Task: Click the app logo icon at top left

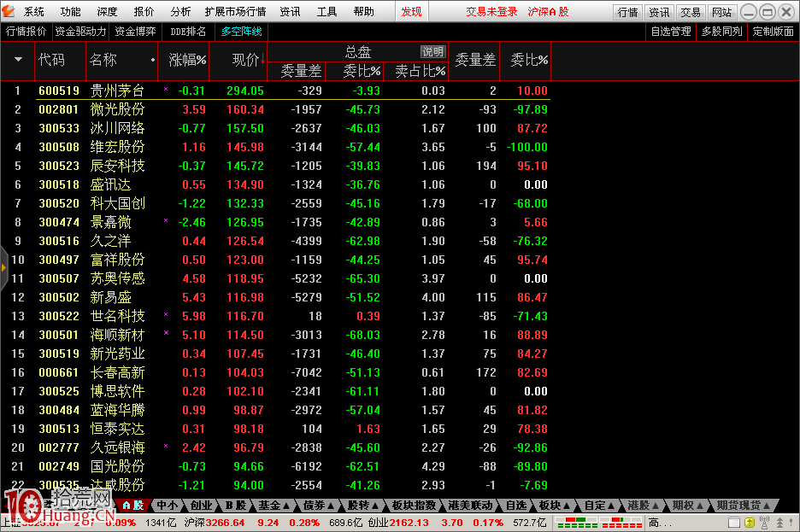Action: (9, 11)
